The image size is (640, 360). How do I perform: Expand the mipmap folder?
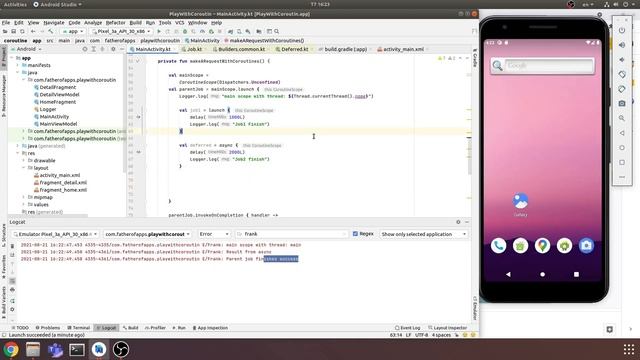tap(24, 197)
